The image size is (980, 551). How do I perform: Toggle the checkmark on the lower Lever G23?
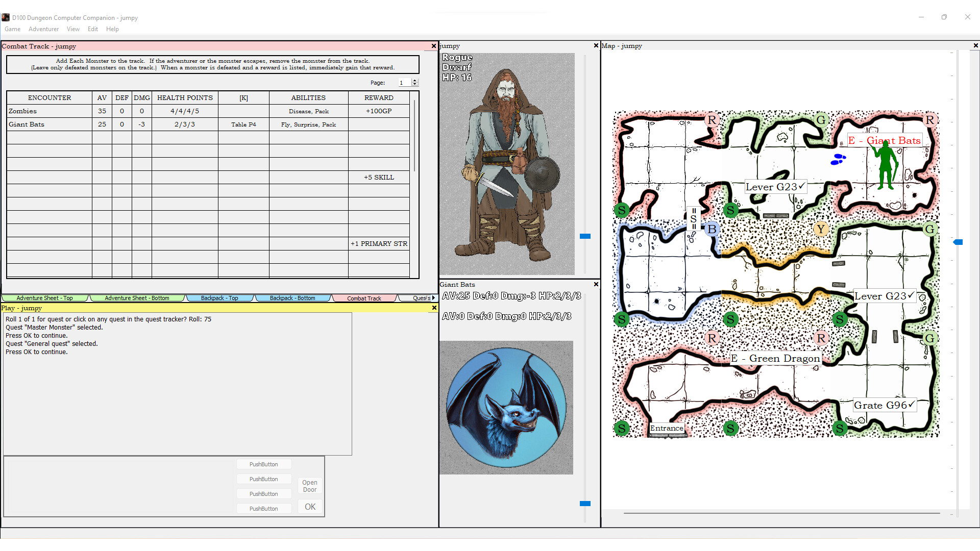click(912, 295)
